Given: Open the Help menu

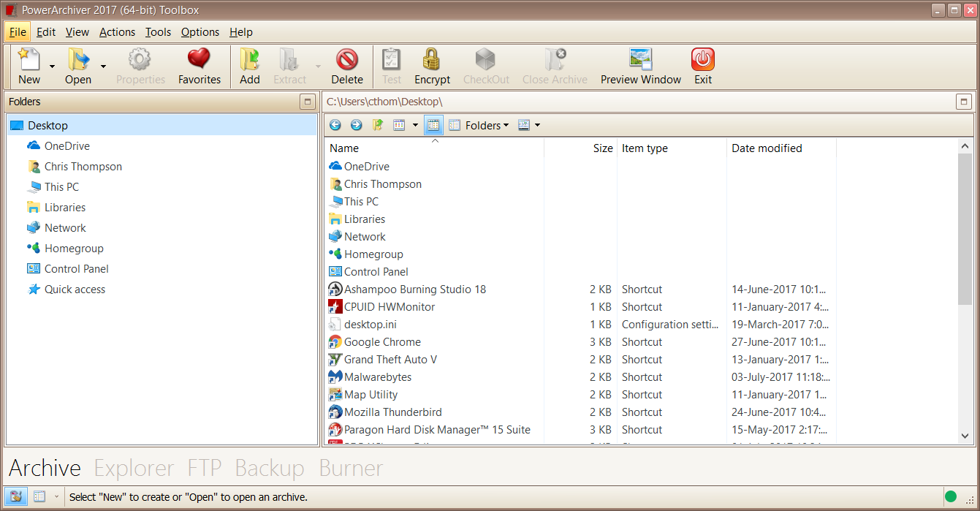Looking at the screenshot, I should (x=241, y=32).
